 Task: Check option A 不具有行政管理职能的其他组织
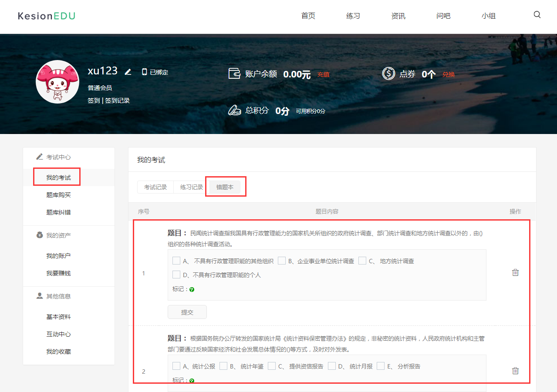(176, 261)
